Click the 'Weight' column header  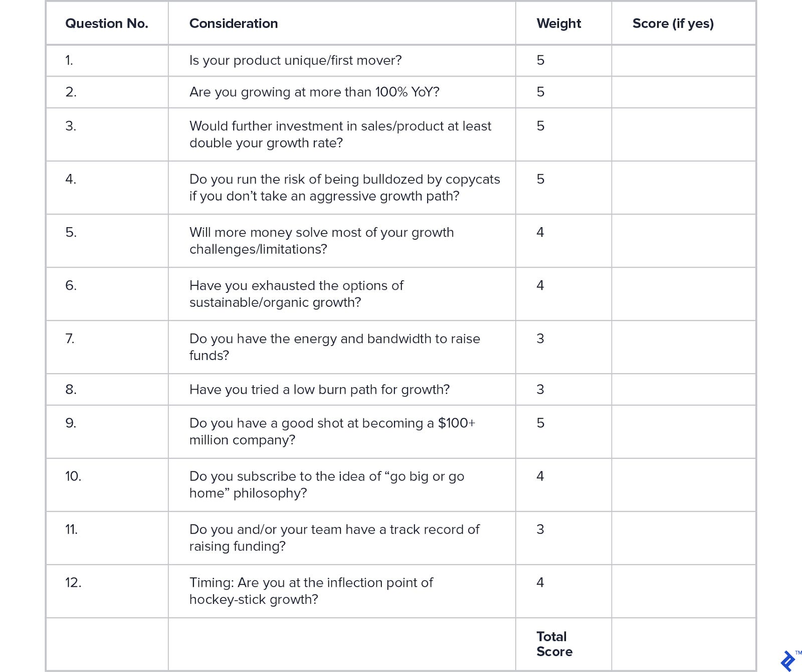(x=558, y=24)
